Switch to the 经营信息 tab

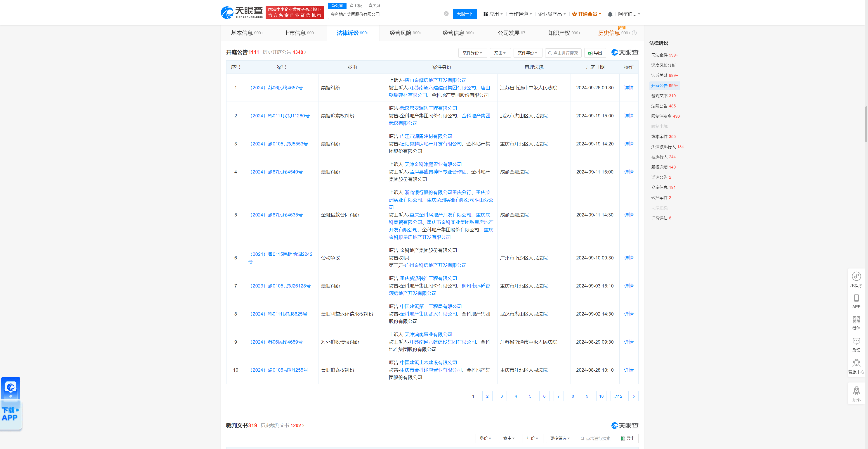(459, 33)
